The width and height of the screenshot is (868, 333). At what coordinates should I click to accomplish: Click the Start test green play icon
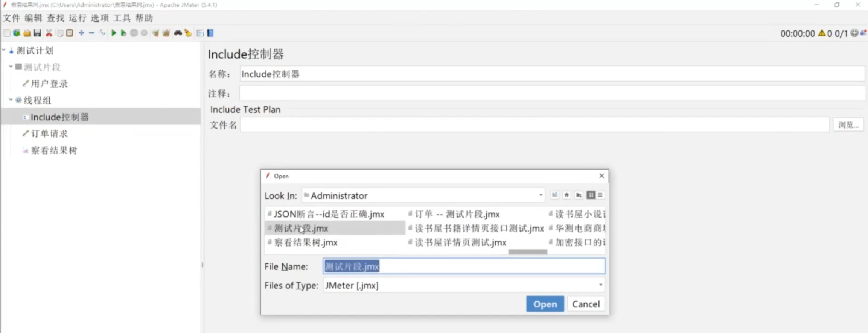coord(114,33)
